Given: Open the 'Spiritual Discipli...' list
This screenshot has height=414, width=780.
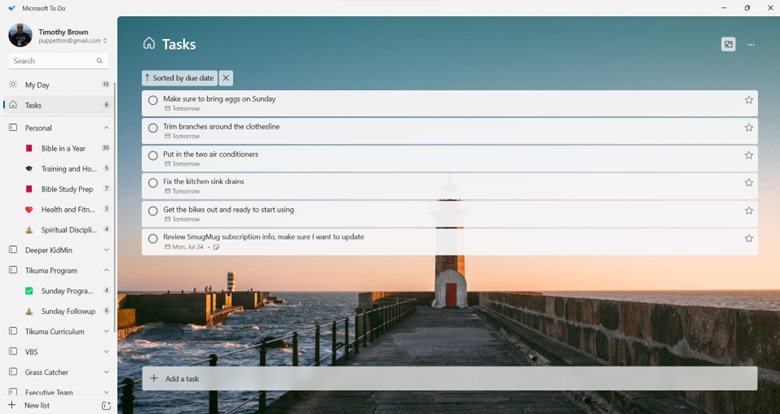Looking at the screenshot, I should click(x=67, y=230).
